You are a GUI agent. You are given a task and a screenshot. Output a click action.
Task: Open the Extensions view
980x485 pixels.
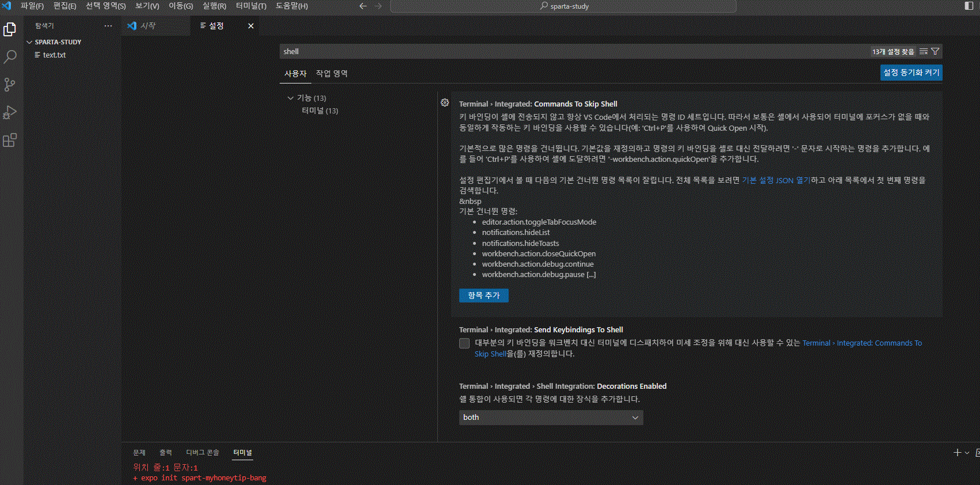(x=10, y=140)
